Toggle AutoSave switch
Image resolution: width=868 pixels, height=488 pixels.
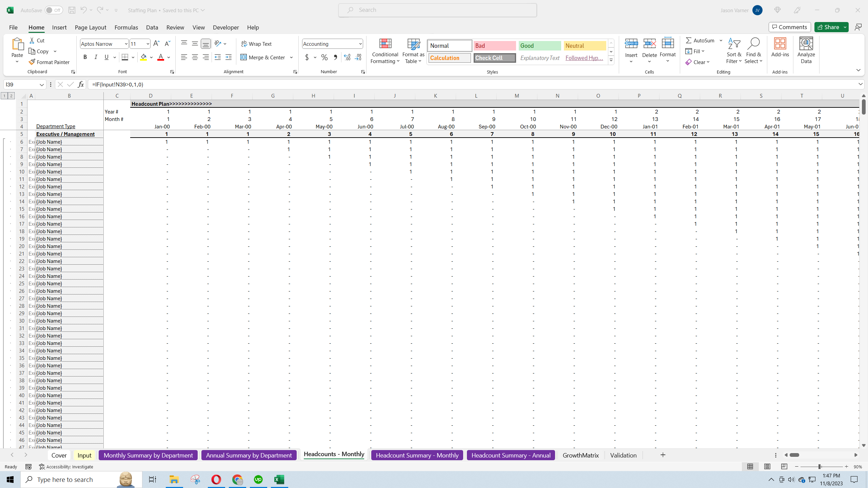(x=54, y=10)
